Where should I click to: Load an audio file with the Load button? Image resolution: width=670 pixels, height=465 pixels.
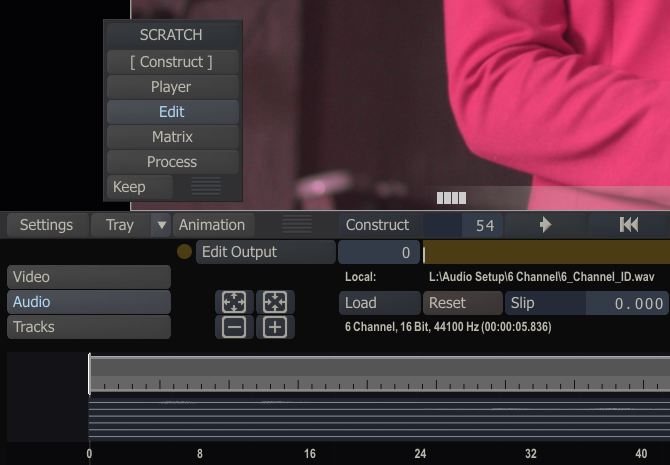[379, 303]
